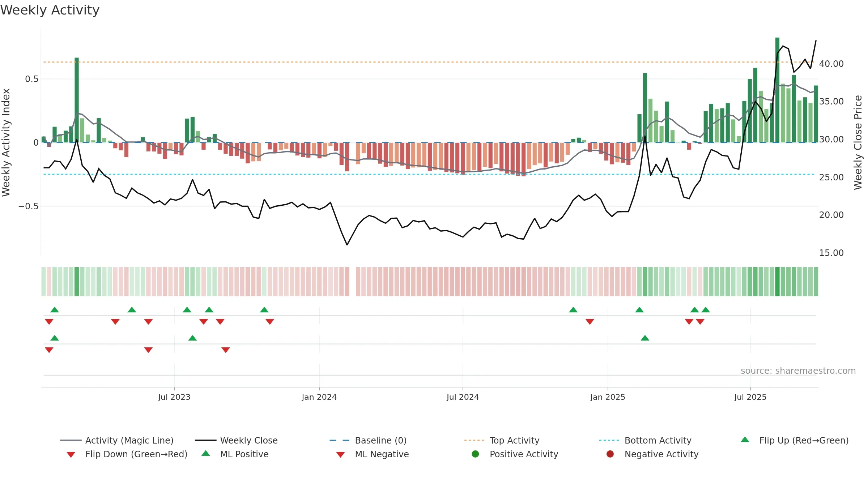Click the red ML Negative triangle legend icon
This screenshot has width=868, height=488.
pos(340,455)
